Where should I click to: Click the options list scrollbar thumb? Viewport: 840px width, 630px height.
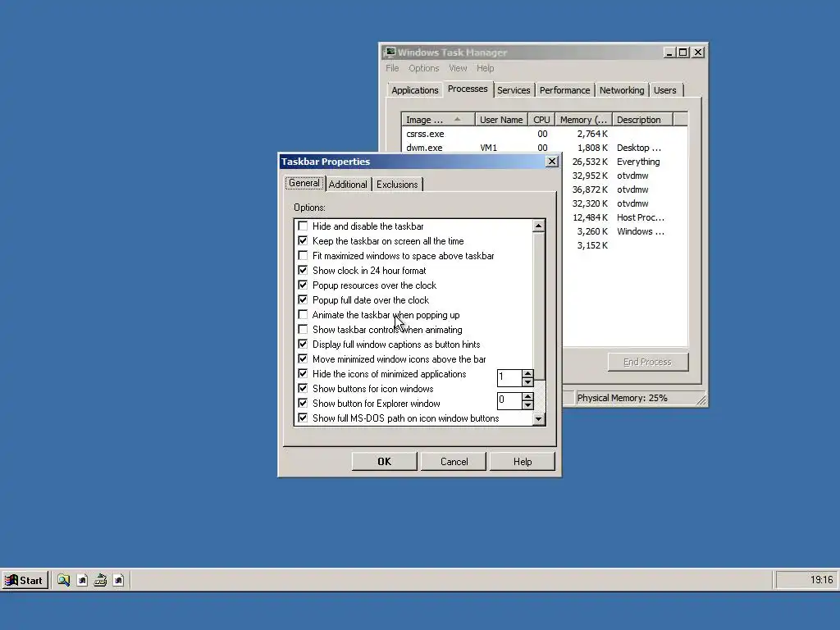538,306
